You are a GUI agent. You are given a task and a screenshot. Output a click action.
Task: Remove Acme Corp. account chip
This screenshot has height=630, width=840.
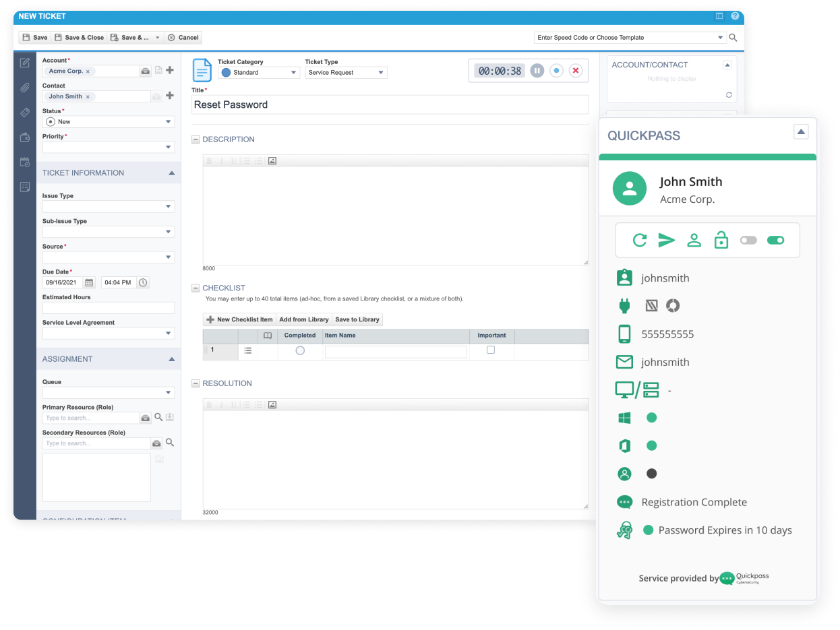click(88, 71)
